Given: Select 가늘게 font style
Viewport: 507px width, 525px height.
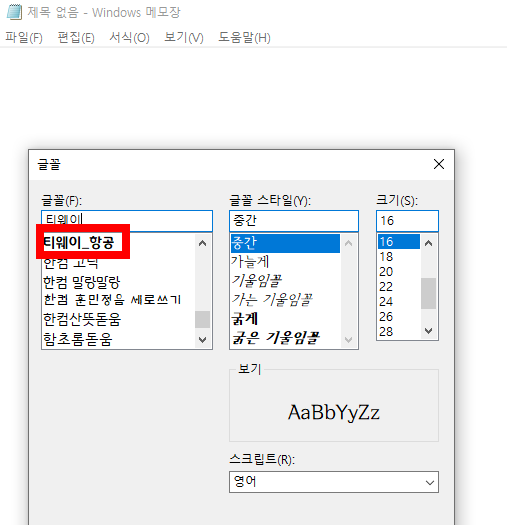Looking at the screenshot, I should [x=250, y=261].
